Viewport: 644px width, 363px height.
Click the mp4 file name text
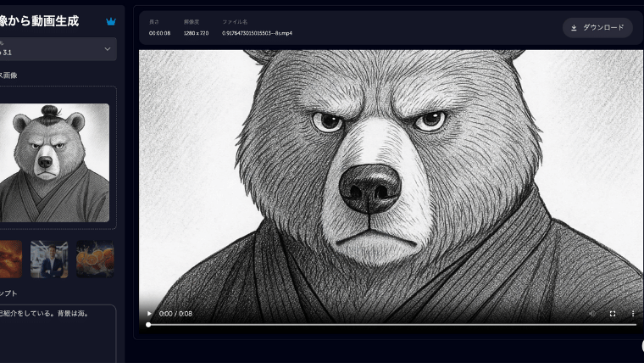257,33
